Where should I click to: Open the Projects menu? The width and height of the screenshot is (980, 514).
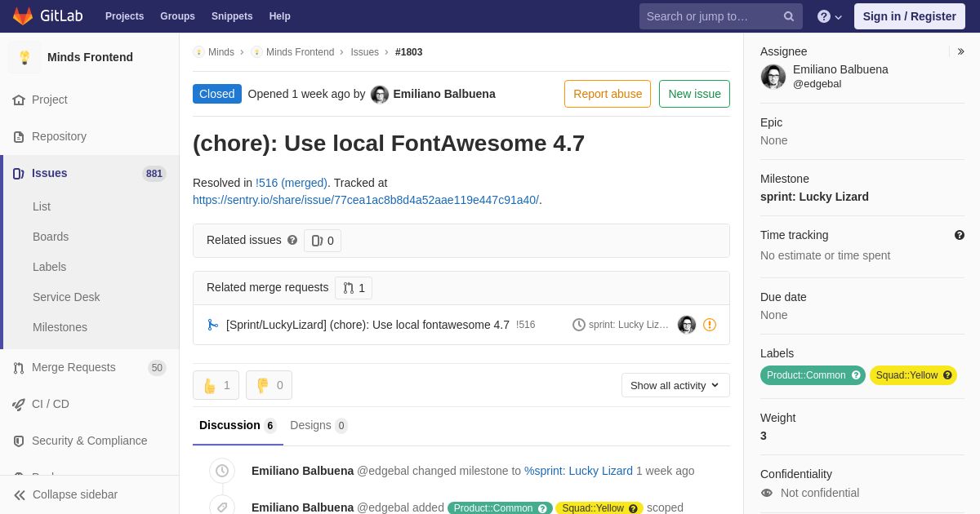(124, 16)
